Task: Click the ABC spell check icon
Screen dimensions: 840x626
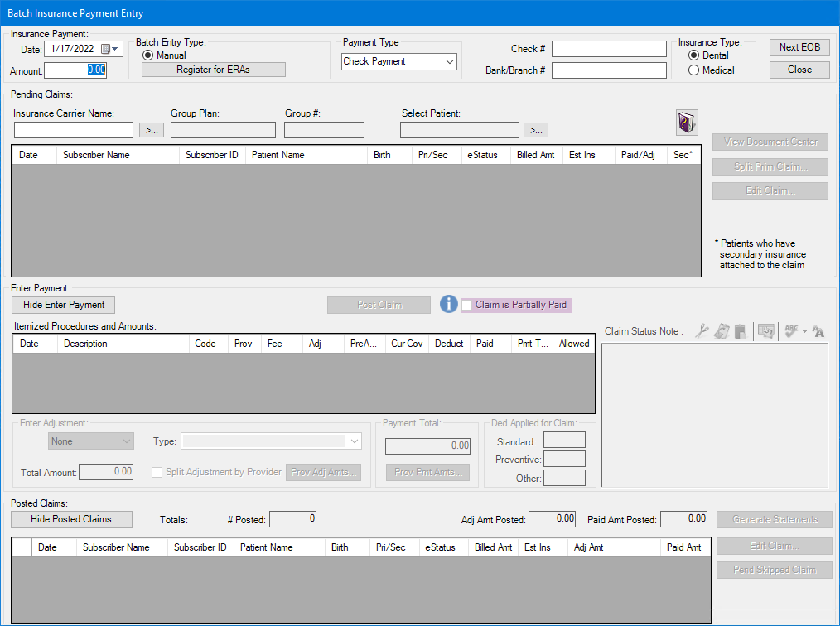Action: pyautogui.click(x=790, y=331)
